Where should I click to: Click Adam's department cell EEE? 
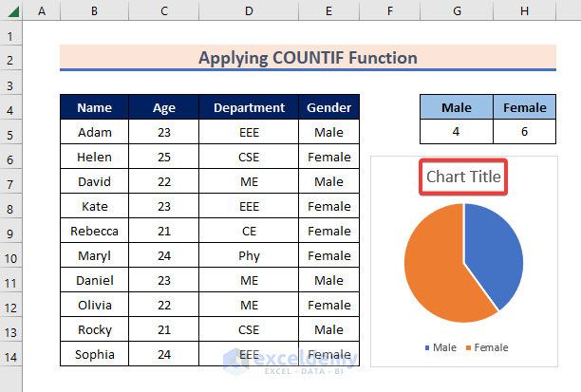coord(249,132)
